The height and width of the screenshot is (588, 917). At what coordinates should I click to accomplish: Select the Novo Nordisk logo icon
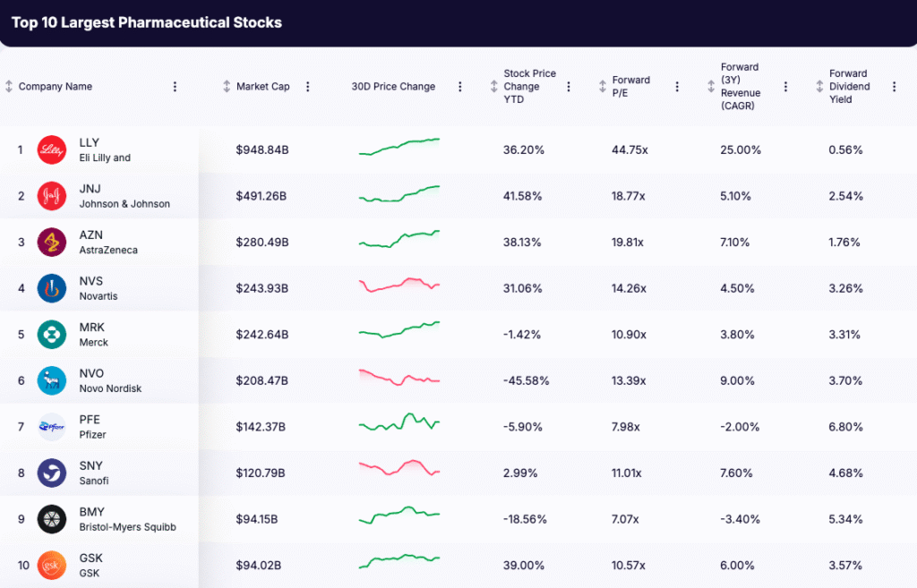51,380
